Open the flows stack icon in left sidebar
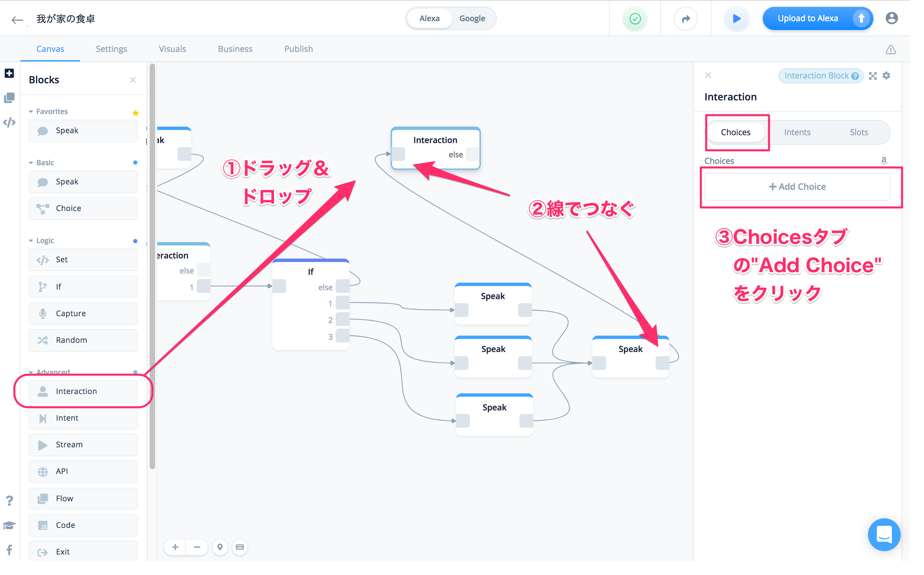Image resolution: width=924 pixels, height=575 pixels. click(9, 98)
